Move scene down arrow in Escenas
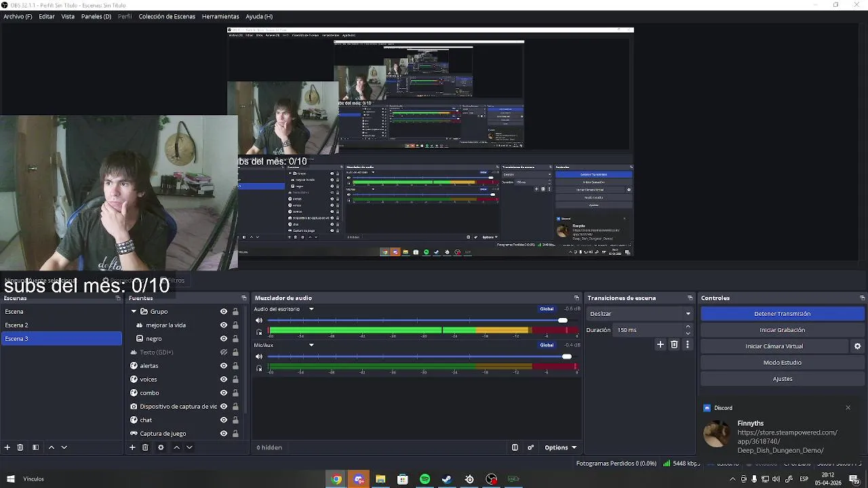868x488 pixels. (x=64, y=447)
